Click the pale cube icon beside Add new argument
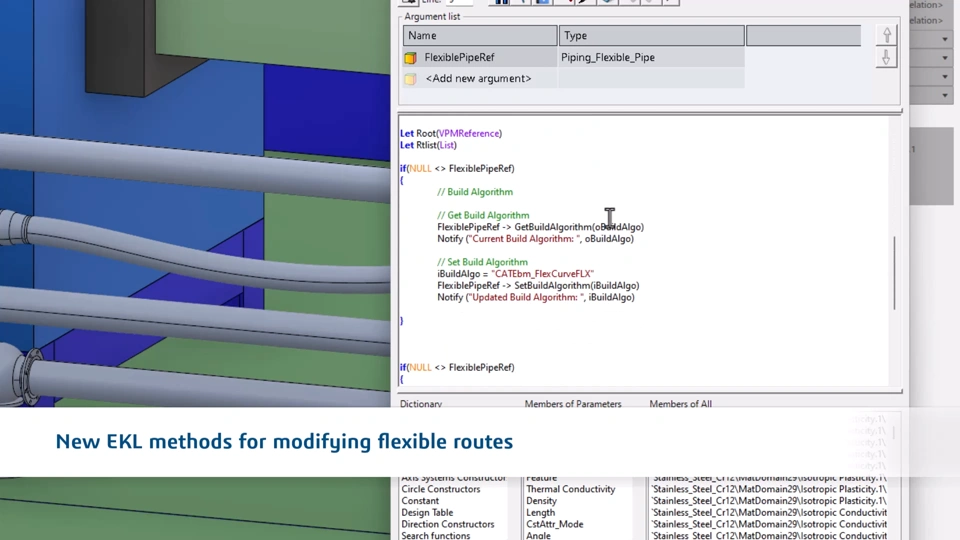This screenshot has height=540, width=960. pyautogui.click(x=410, y=79)
